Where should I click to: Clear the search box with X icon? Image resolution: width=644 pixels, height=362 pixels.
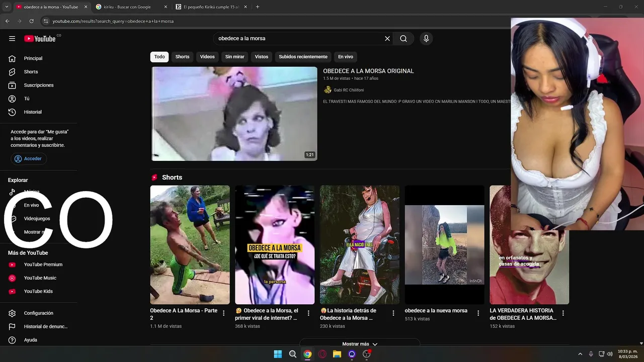pyautogui.click(x=387, y=39)
